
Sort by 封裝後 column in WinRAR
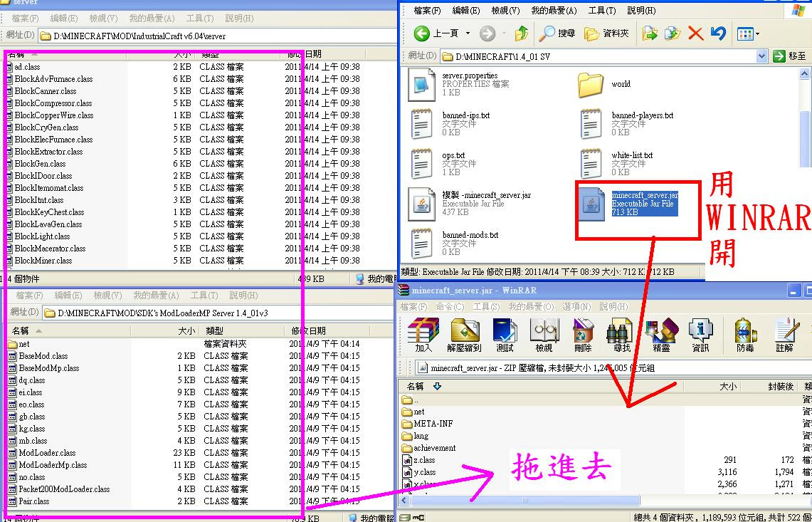[769, 386]
